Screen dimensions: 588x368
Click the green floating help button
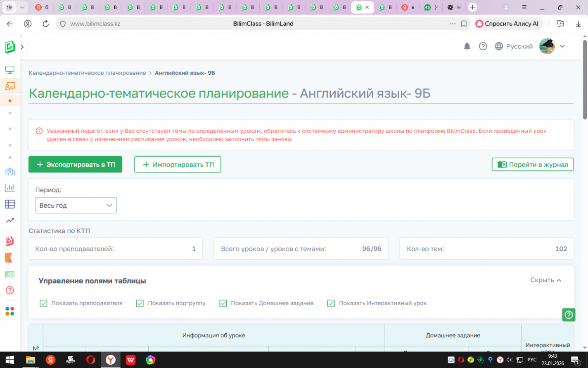[569, 315]
